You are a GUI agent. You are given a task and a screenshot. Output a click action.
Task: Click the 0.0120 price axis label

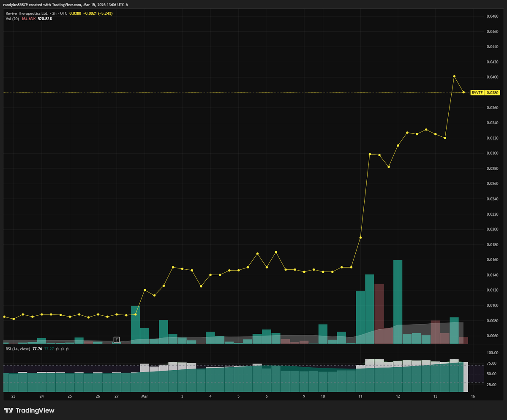493,290
